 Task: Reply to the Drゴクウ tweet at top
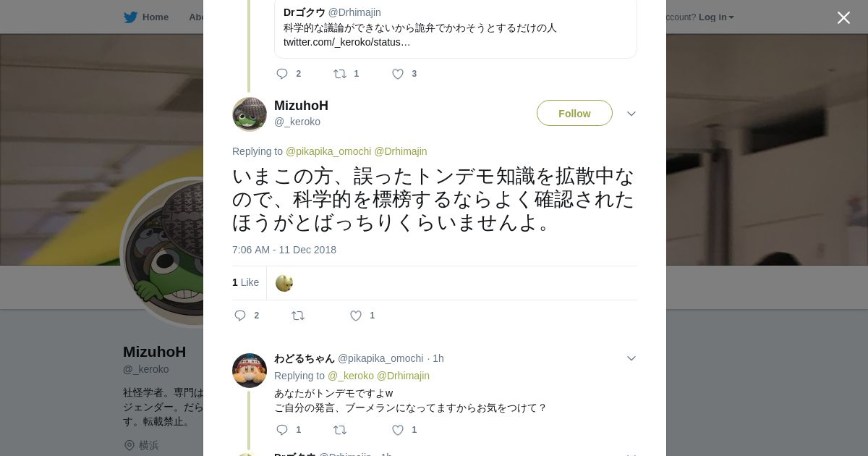click(283, 74)
